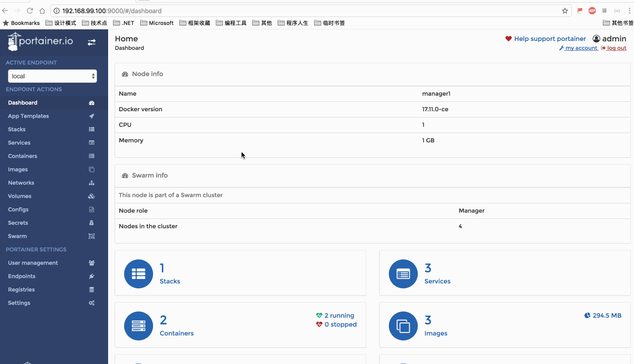Go to Stacks in the sidebar

point(54,129)
